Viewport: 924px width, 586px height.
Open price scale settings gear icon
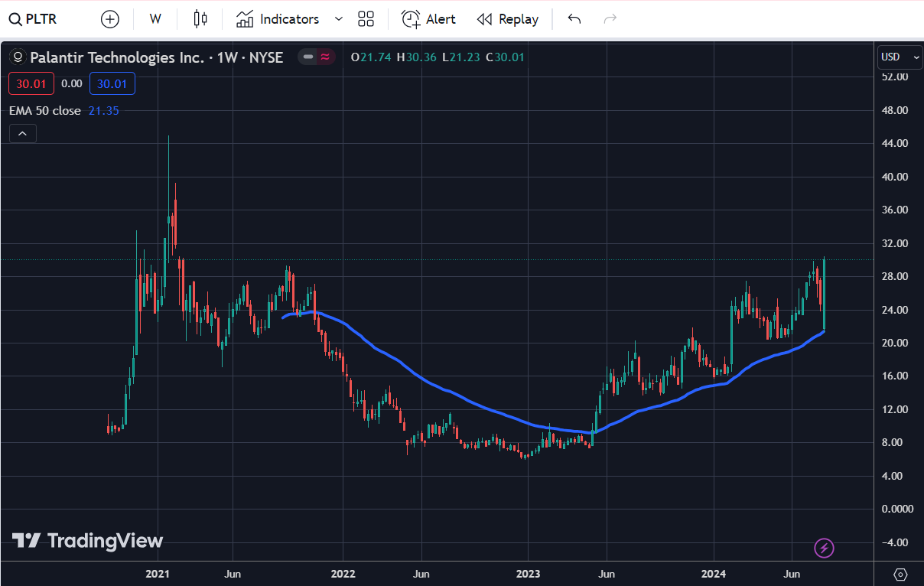pyautogui.click(x=900, y=575)
